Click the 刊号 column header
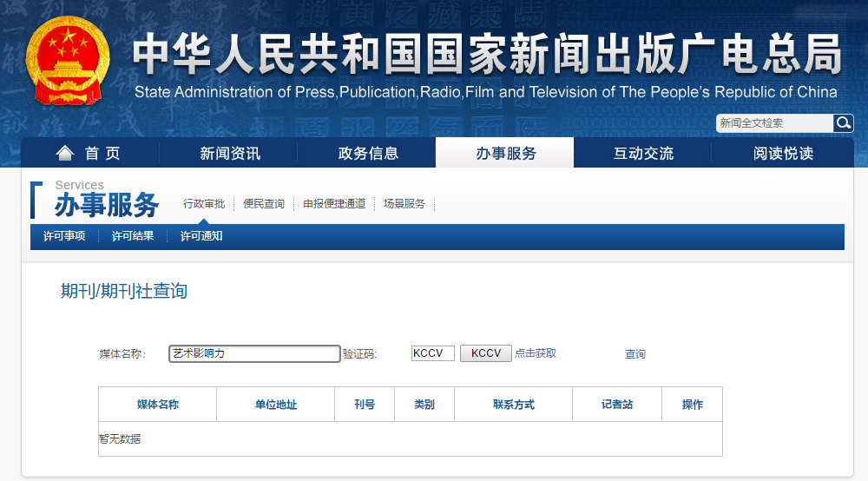 (365, 405)
